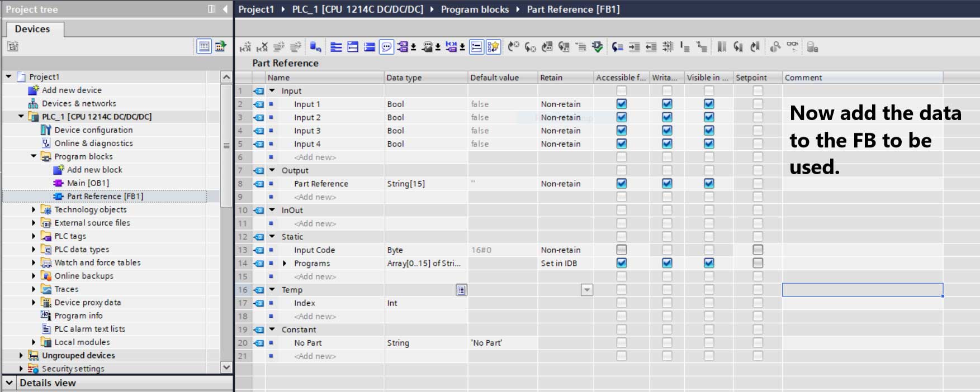This screenshot has width=980, height=392.
Task: Click the blue cylinder reset start values icon
Action: tap(316, 47)
